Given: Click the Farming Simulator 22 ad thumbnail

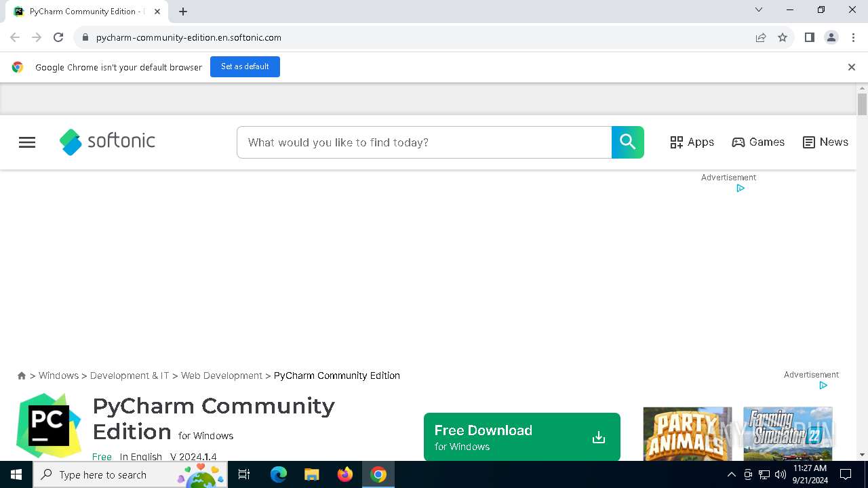Looking at the screenshot, I should tap(788, 434).
